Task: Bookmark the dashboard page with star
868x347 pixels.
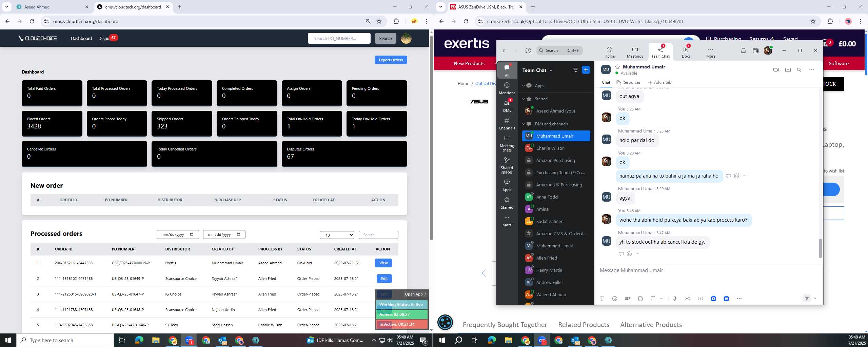Action: (379, 21)
